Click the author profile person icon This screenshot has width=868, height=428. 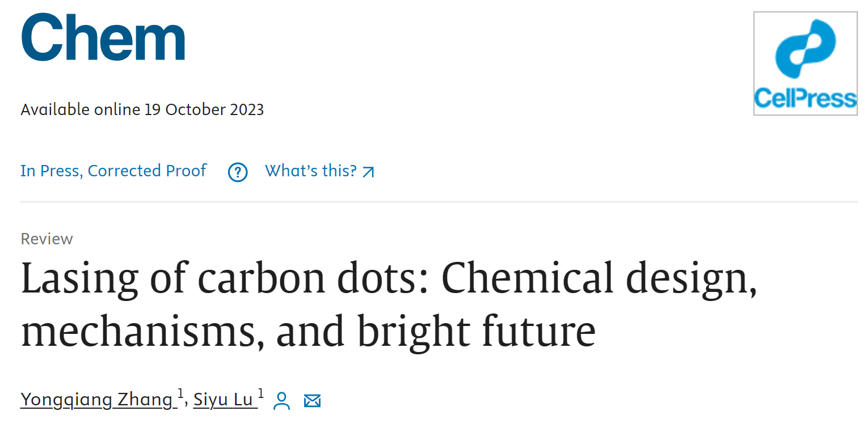[281, 401]
